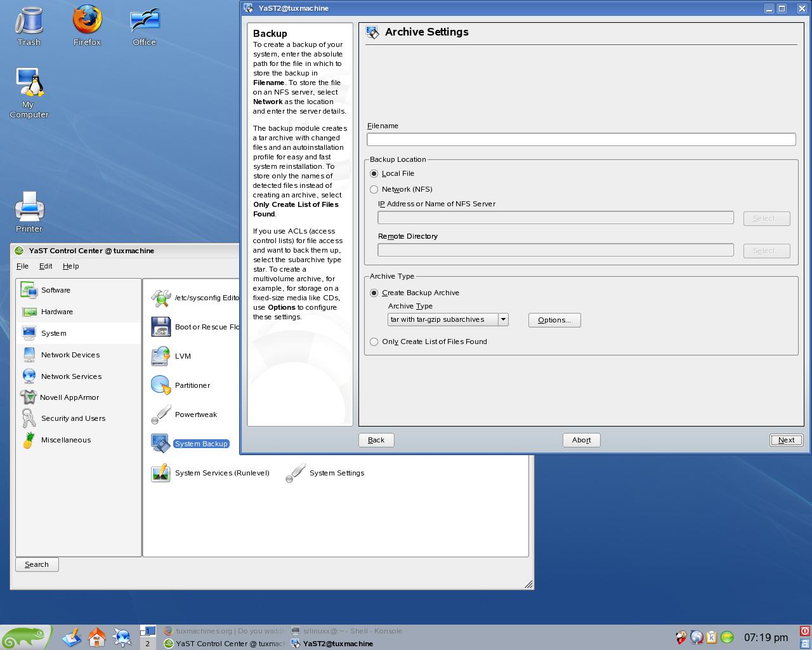Viewport: 812px width, 650px height.
Task: Click the red logout panel button
Action: point(805,631)
